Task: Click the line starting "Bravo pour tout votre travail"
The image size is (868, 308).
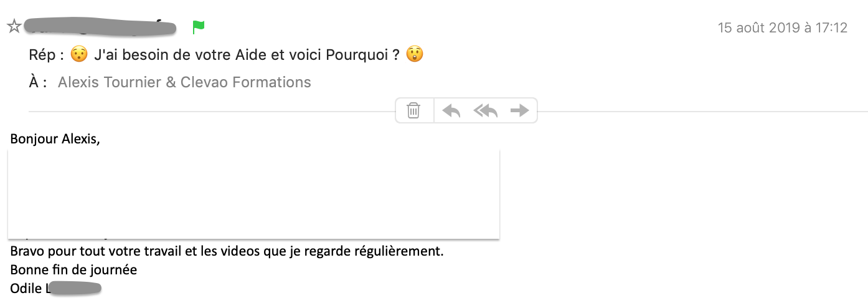Action: coord(227,252)
